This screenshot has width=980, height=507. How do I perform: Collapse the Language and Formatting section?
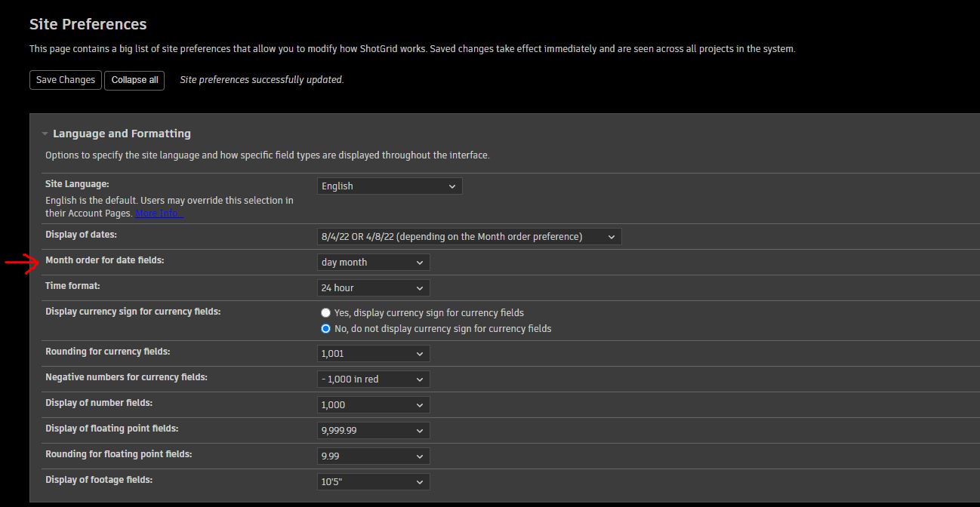[45, 134]
